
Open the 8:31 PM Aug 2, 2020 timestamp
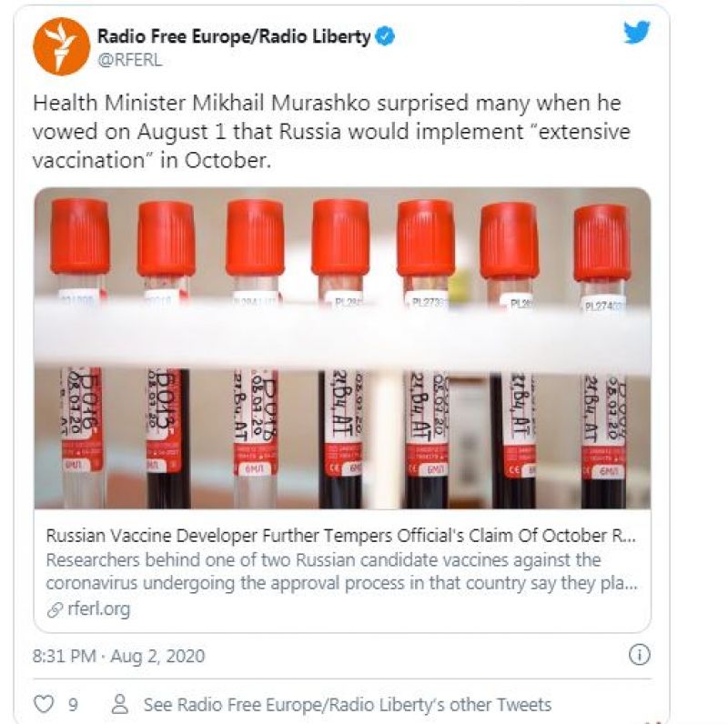[x=118, y=656]
